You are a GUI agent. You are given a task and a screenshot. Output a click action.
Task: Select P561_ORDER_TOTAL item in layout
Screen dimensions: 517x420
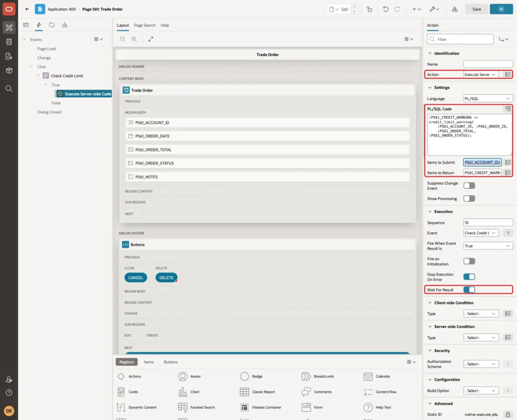click(x=268, y=149)
